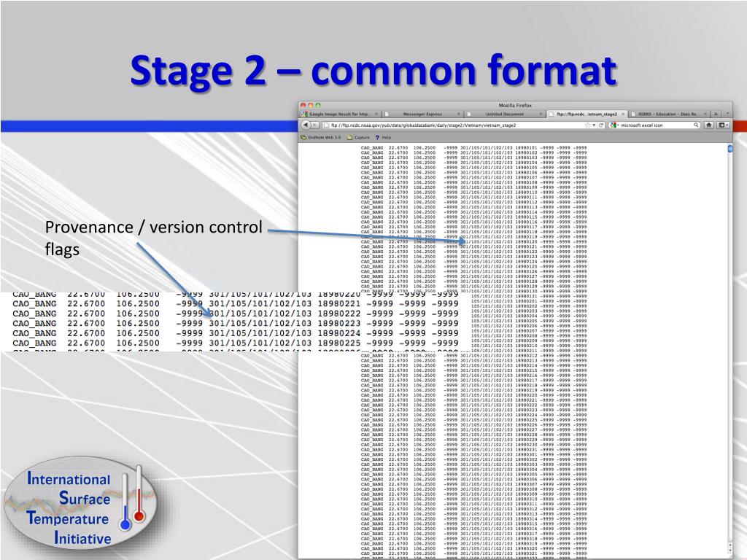The image size is (747, 560).
Task: Click date 18980223 in the enlarged data
Action: (339, 323)
